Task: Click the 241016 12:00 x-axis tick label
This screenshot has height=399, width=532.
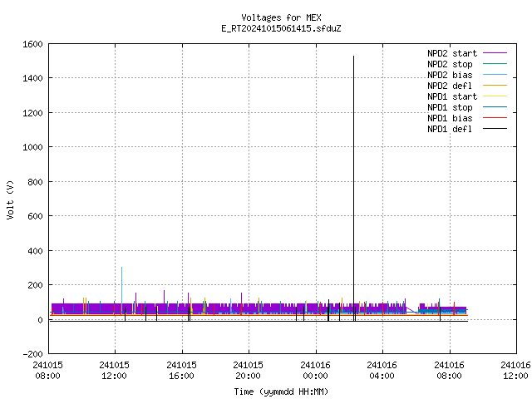Action: [515, 371]
